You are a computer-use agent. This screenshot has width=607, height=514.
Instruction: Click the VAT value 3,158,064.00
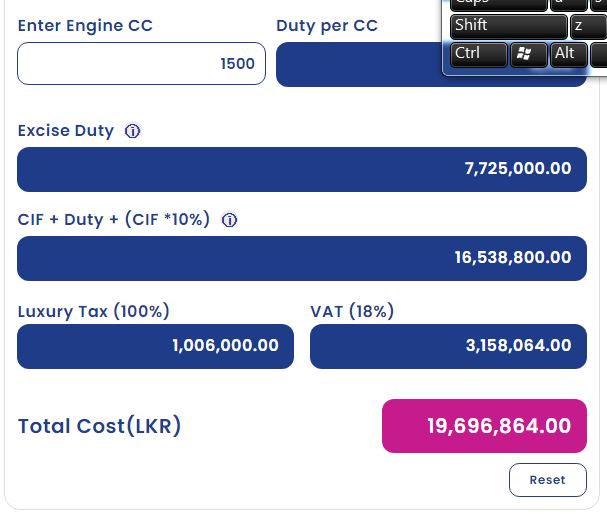[x=448, y=346]
